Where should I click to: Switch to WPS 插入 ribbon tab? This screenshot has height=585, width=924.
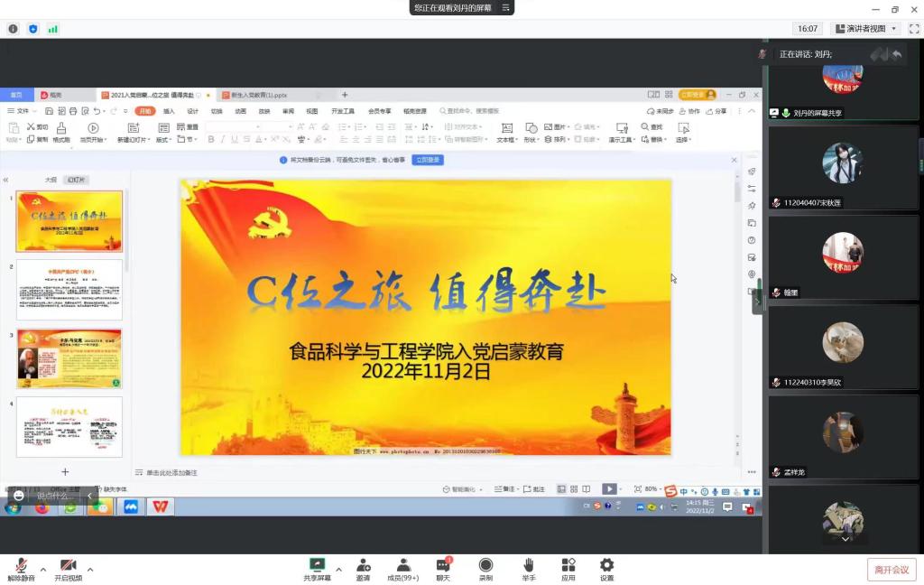(x=169, y=111)
